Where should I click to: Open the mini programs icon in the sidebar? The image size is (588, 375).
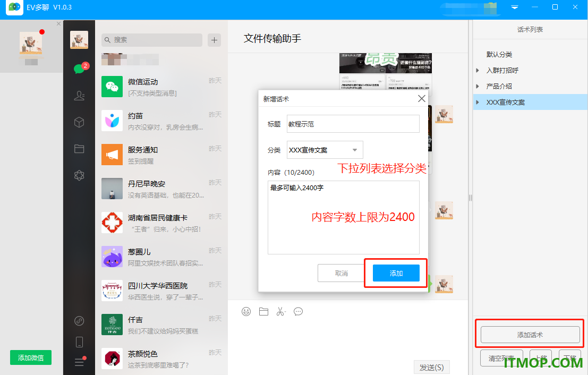(79, 321)
